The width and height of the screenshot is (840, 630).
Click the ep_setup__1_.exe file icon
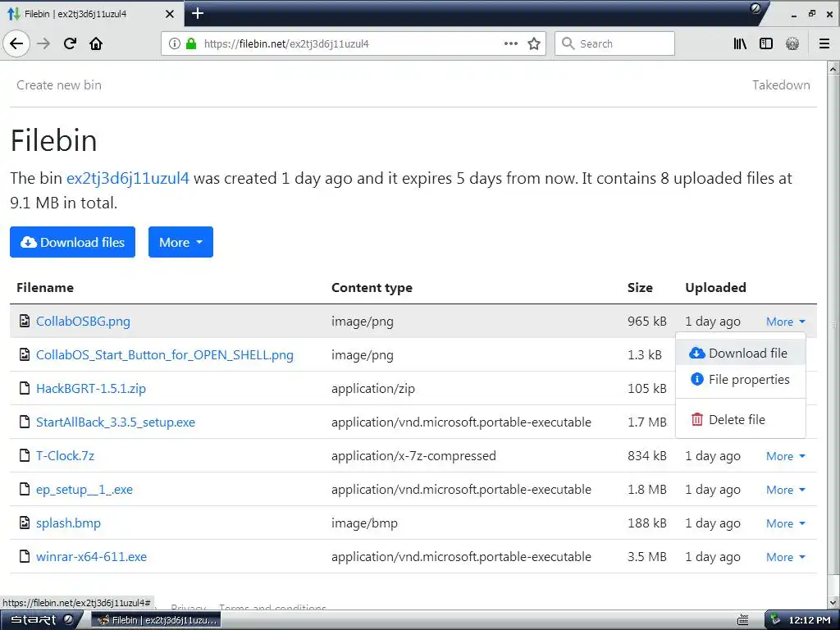(24, 489)
